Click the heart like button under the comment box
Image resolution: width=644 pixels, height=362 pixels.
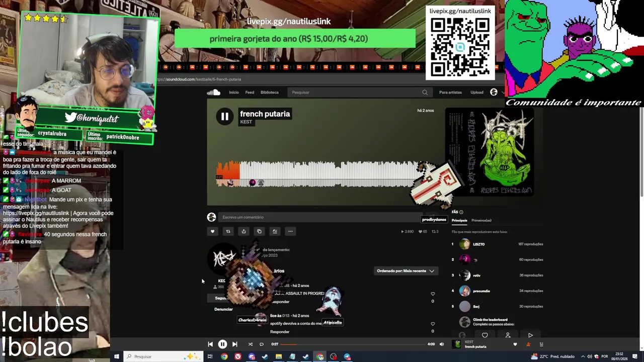click(212, 231)
